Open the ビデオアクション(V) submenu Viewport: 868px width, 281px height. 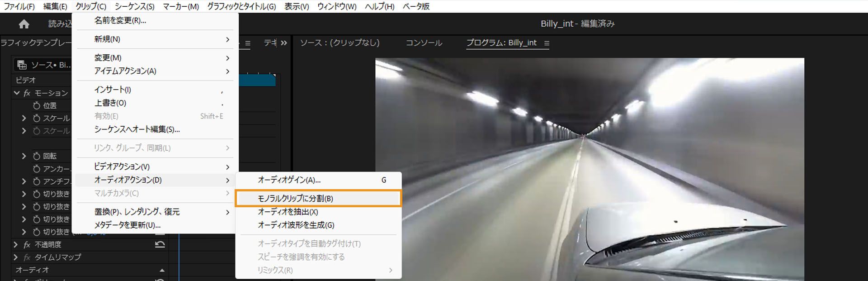click(155, 167)
